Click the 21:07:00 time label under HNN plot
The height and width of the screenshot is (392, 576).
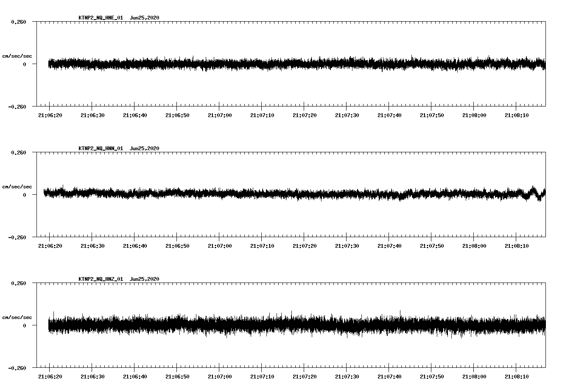(x=220, y=246)
